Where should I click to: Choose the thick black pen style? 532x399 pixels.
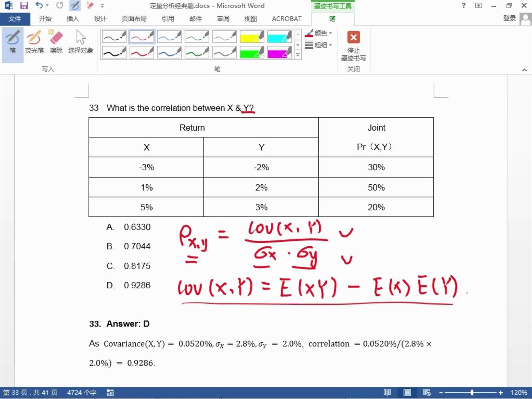(x=114, y=52)
